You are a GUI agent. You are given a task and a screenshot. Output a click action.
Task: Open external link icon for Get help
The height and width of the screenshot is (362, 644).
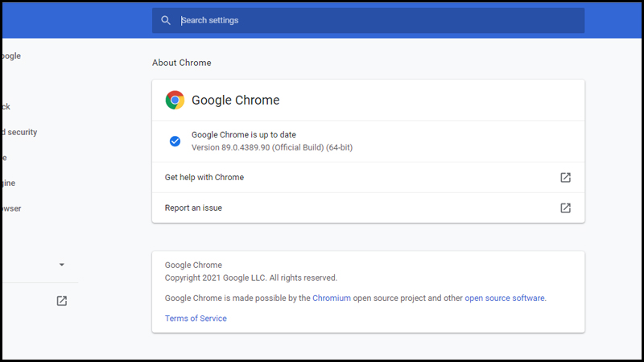(x=566, y=177)
